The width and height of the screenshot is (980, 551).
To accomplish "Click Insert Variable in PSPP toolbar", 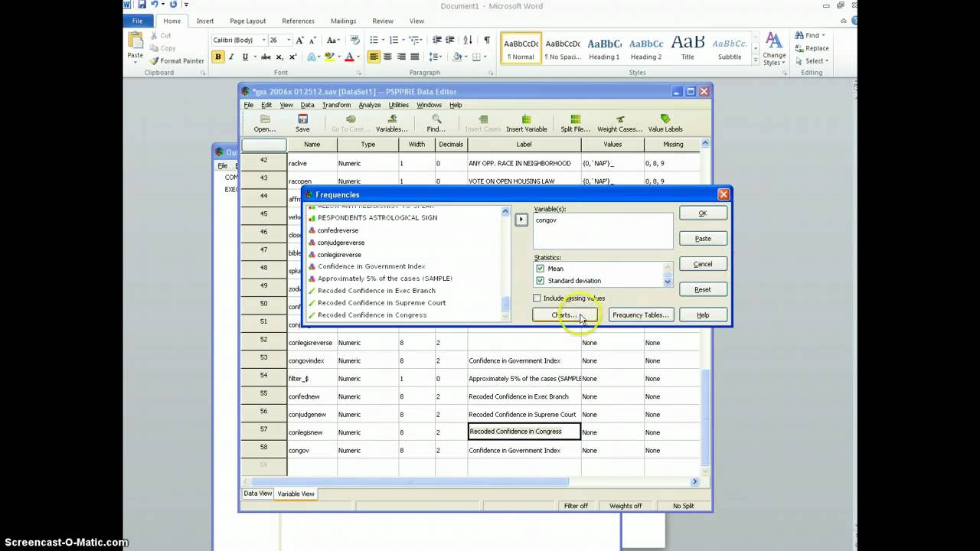I will click(x=526, y=123).
